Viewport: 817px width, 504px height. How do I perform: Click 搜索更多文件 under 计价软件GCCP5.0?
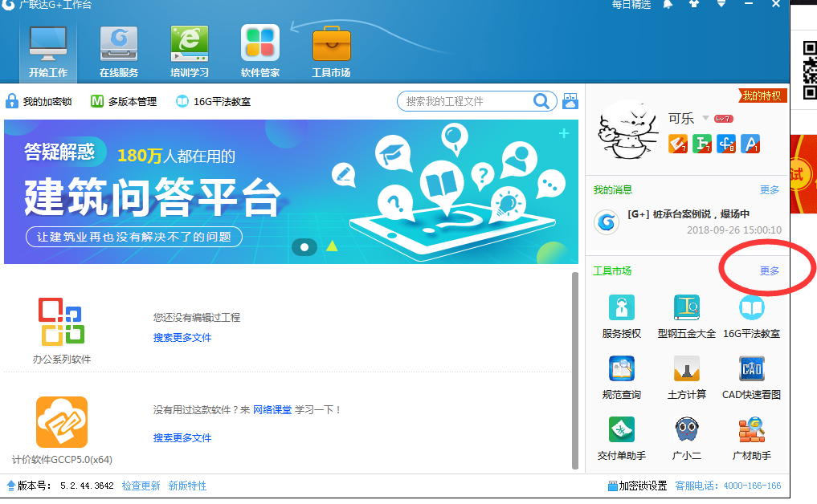point(182,438)
